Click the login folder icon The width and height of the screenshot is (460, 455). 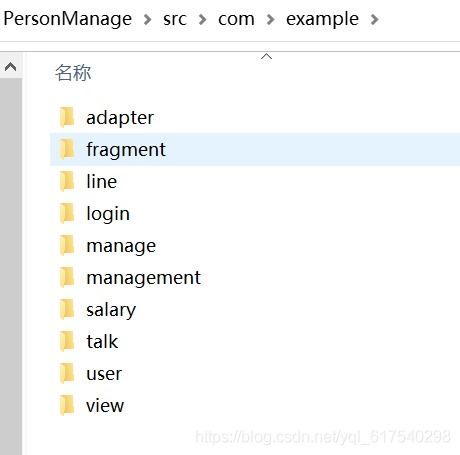(x=67, y=213)
